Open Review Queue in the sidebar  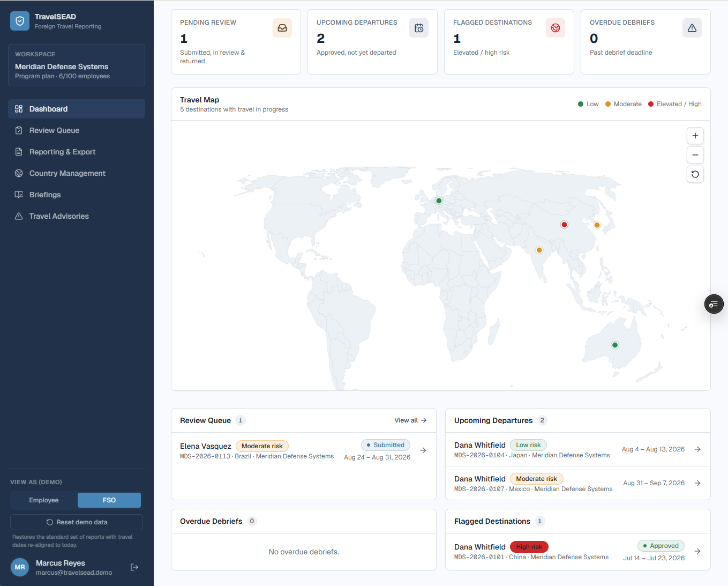pyautogui.click(x=77, y=130)
